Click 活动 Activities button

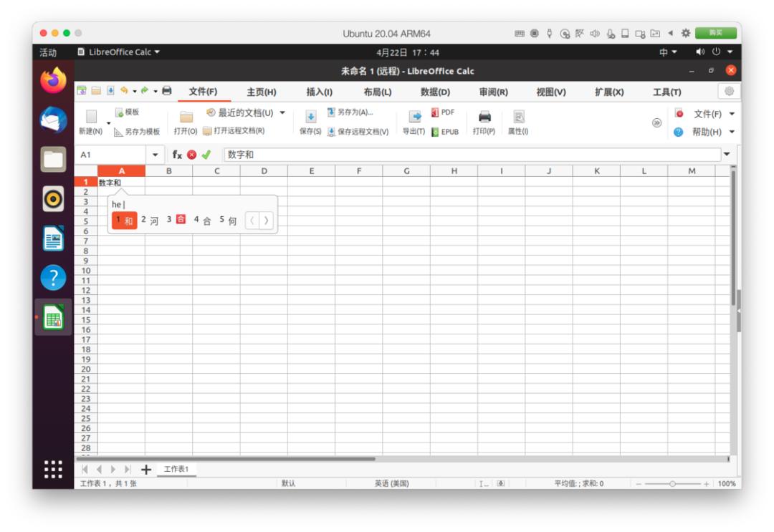(49, 52)
